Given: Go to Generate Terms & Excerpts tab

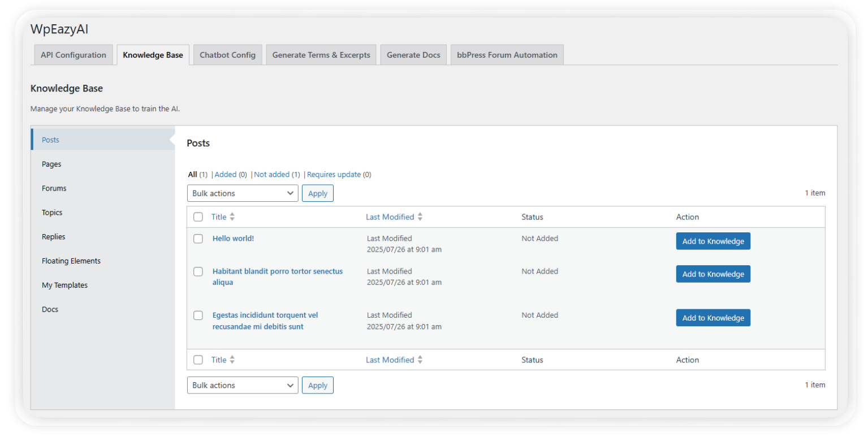Looking at the screenshot, I should point(321,55).
